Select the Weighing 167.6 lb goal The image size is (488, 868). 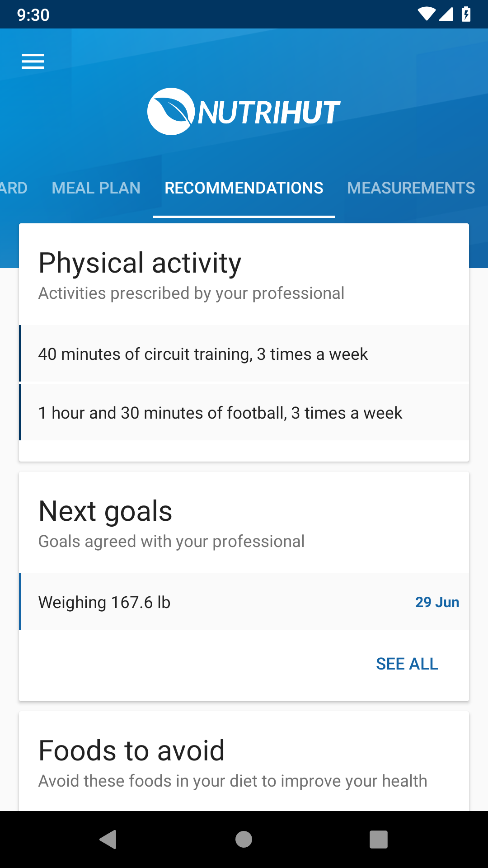[x=105, y=602]
